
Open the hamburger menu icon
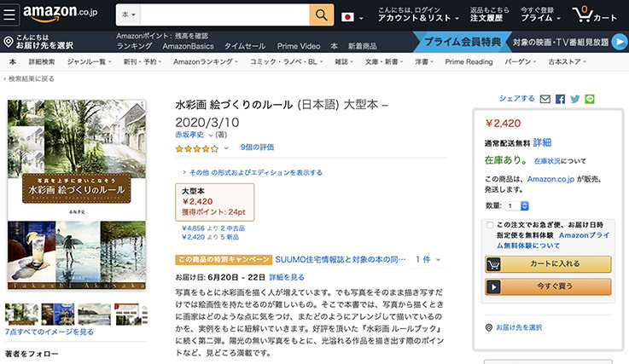point(9,14)
